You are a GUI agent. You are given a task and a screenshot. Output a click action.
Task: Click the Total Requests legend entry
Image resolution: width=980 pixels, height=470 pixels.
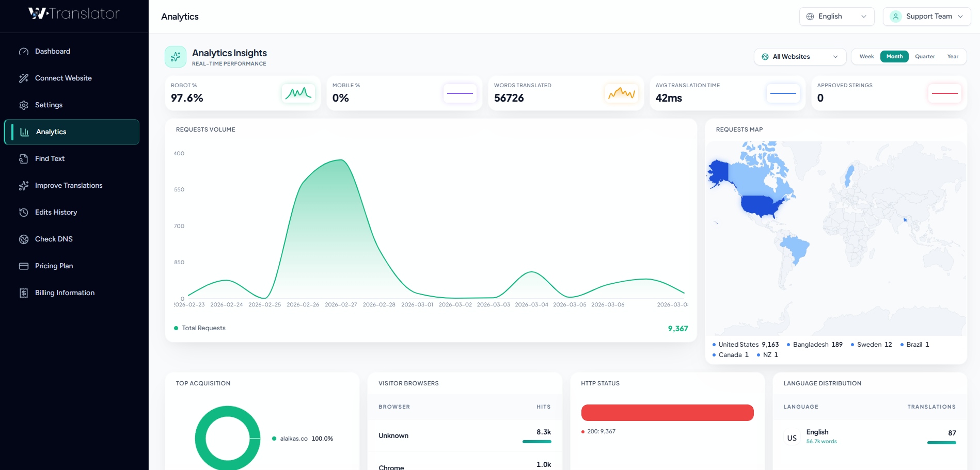pyautogui.click(x=203, y=328)
